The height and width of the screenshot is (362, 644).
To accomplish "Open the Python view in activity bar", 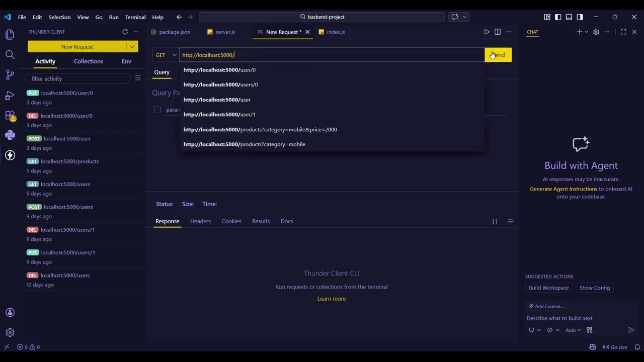I will (x=10, y=135).
